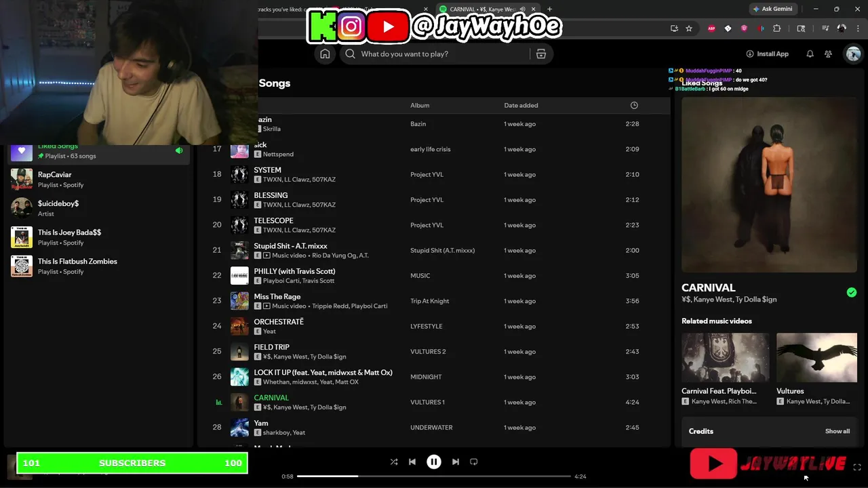Open a new browser tab with plus
This screenshot has height=488, width=868.
[x=549, y=9]
